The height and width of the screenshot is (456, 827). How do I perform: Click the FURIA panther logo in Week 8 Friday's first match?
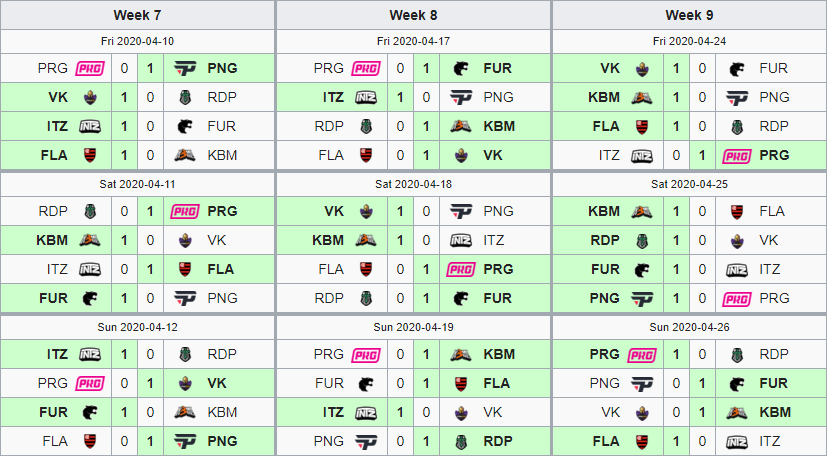tap(461, 69)
